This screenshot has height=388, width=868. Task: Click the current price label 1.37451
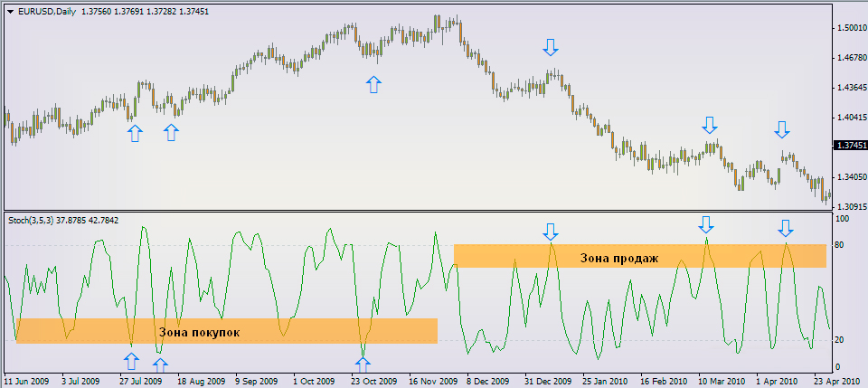click(850, 145)
